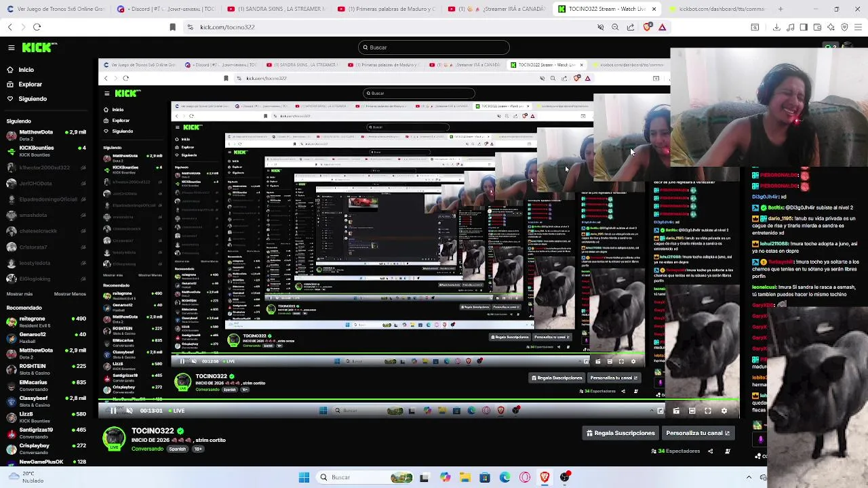Open Santigrizas19 recommended channel
Screen dimensions: 868x488
(45, 433)
